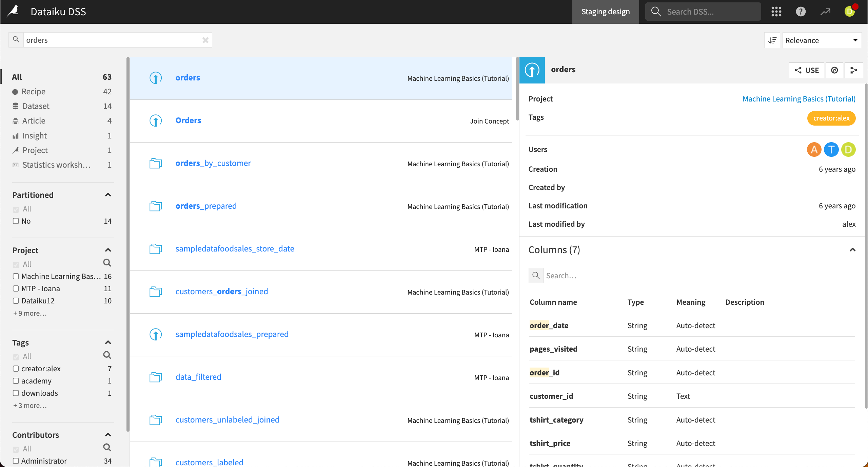The height and width of the screenshot is (467, 868).
Task: Click sampledatafoodsales_store_date folder icon
Action: 156,249
